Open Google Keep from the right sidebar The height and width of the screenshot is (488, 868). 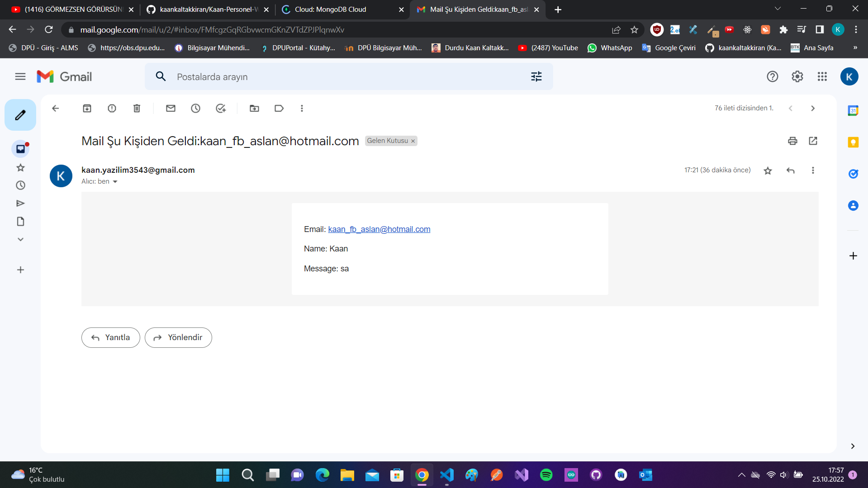pyautogui.click(x=852, y=142)
